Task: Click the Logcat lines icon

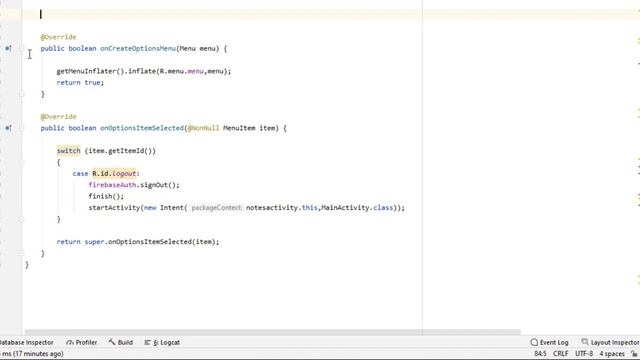Action: coord(147,342)
